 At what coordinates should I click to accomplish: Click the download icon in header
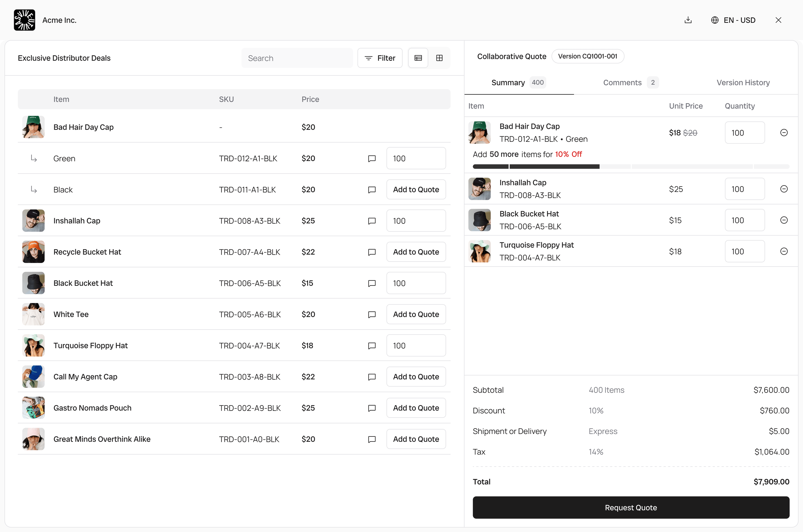[x=688, y=20]
